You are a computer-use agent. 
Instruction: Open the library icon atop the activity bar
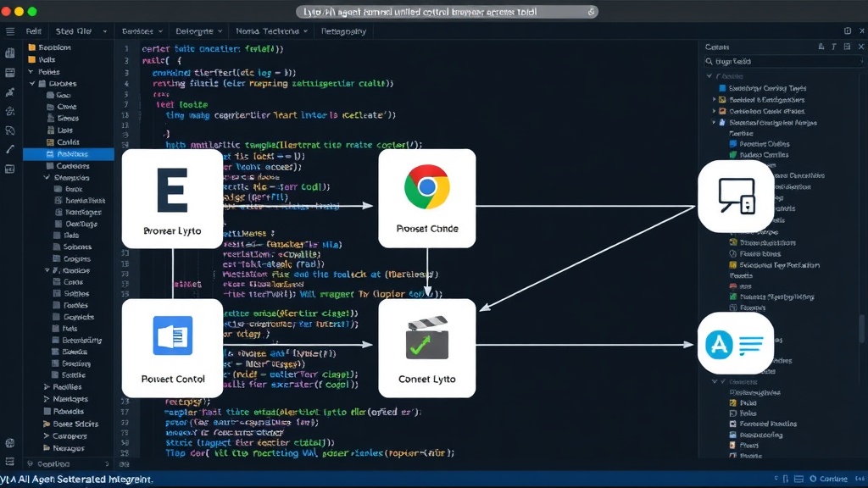(10, 53)
